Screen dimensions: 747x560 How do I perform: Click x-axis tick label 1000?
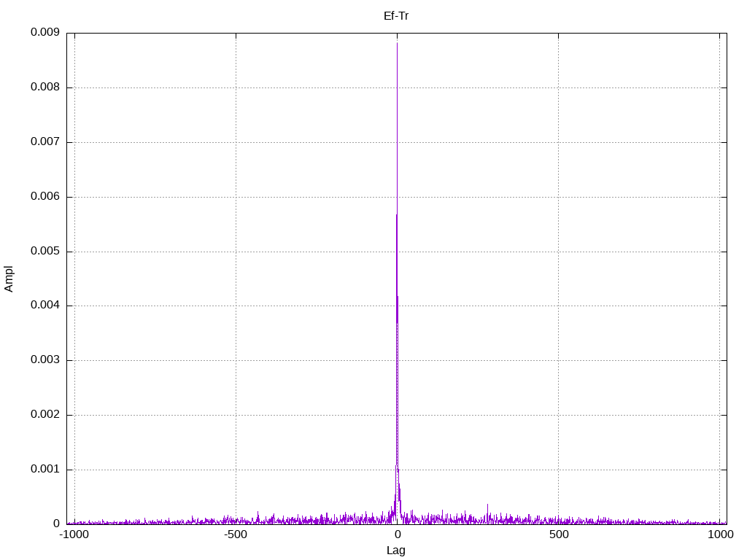coord(720,534)
